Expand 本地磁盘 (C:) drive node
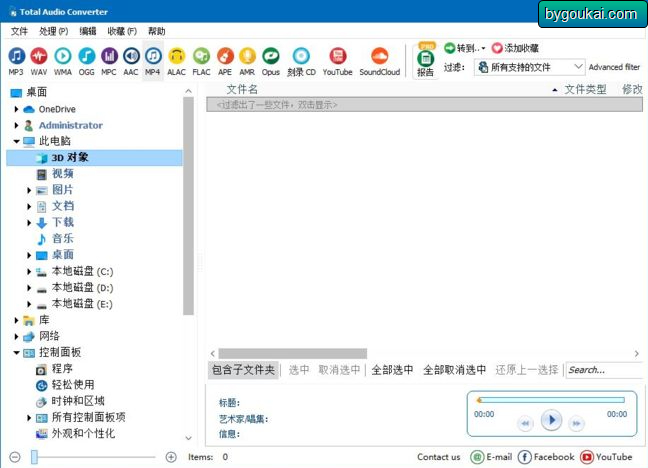 pyautogui.click(x=29, y=272)
